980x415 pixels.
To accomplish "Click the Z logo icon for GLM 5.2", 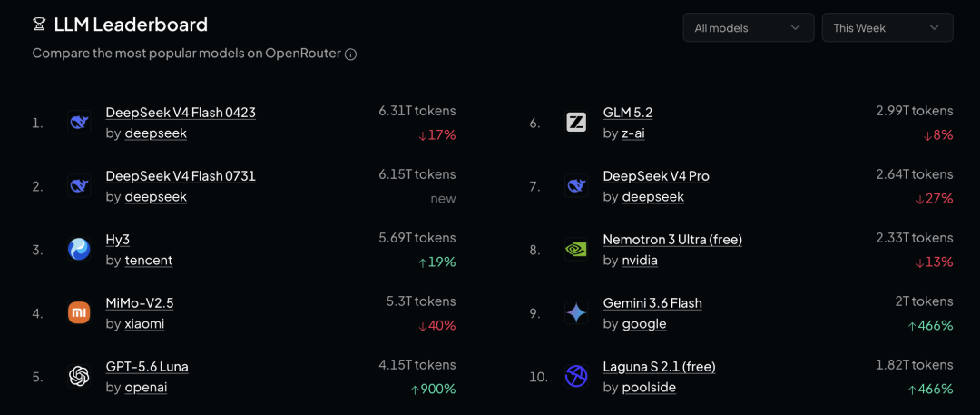I will point(576,122).
